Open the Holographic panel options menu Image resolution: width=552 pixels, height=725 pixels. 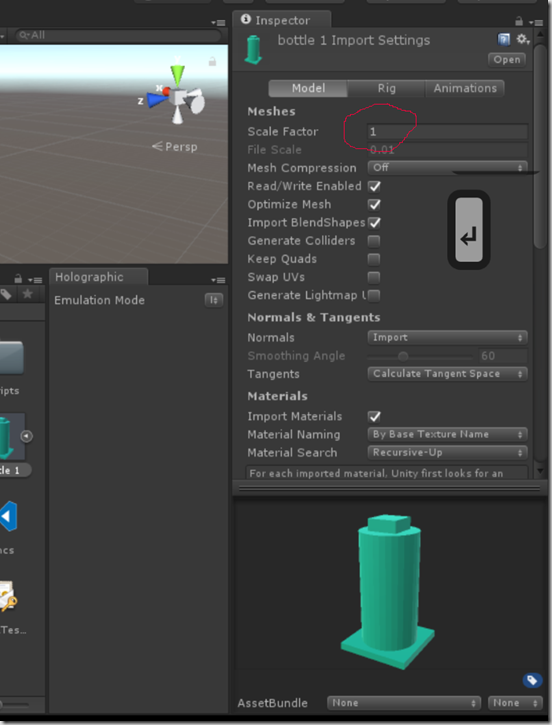(x=218, y=280)
